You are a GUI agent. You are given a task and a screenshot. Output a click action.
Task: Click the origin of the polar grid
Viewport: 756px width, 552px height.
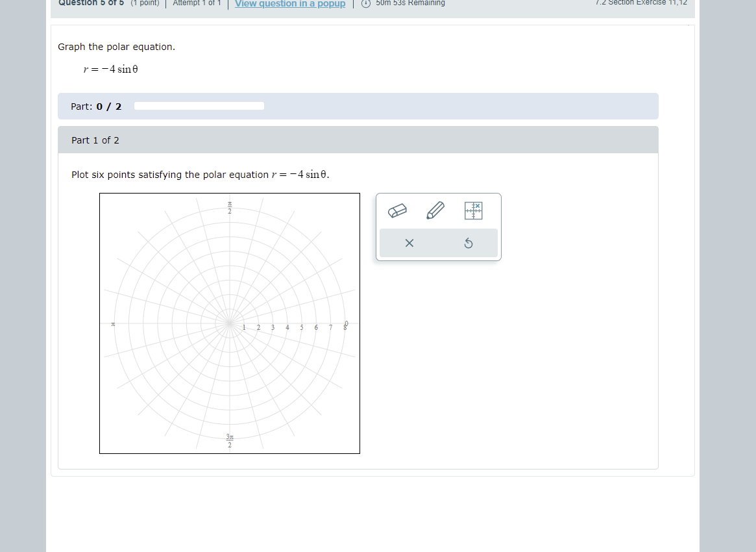pos(230,323)
